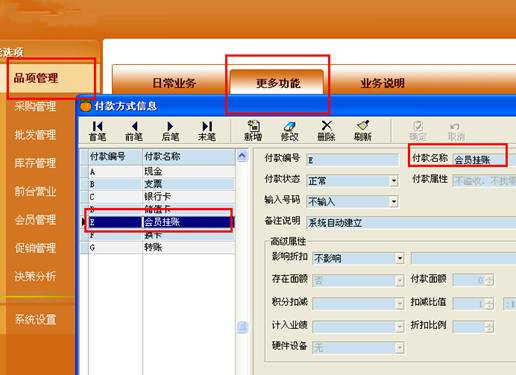Click the 扣减比值 spinner control

tap(490, 304)
